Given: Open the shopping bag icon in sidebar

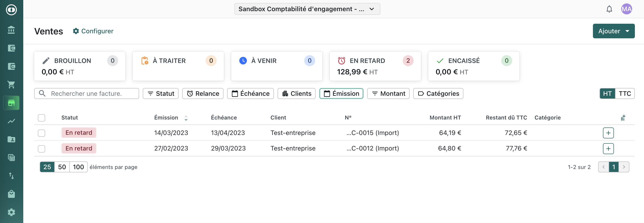Looking at the screenshot, I should pos(11,194).
